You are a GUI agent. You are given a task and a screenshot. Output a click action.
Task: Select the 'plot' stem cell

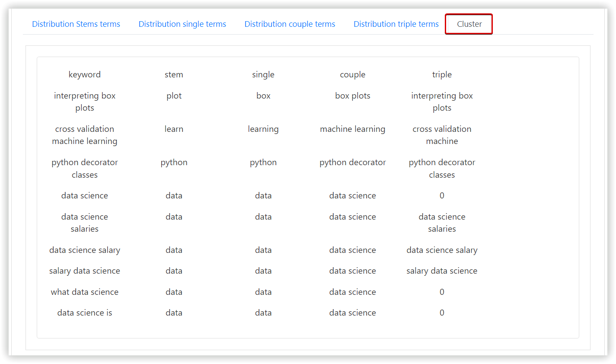click(174, 96)
